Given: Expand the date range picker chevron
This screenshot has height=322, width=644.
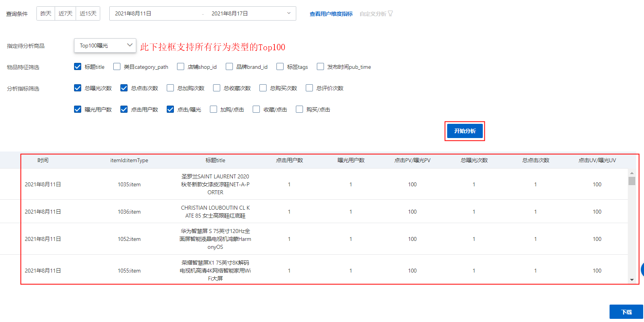Looking at the screenshot, I should [x=289, y=13].
